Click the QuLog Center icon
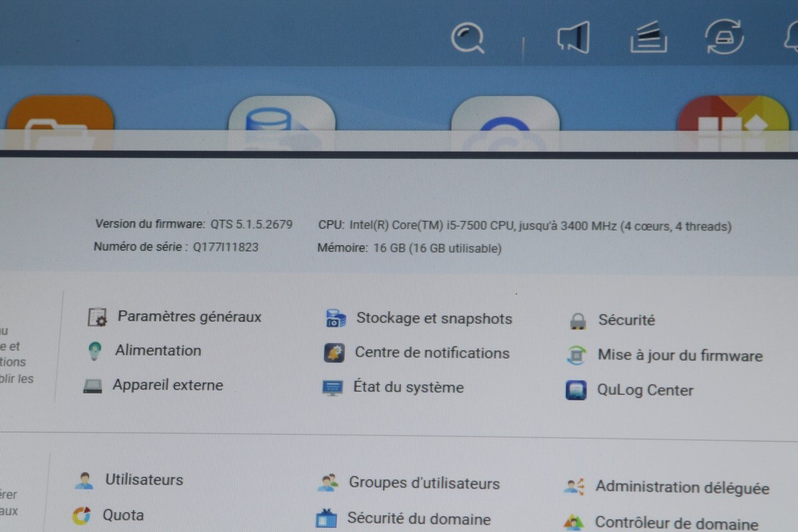The image size is (798, 532). [576, 390]
